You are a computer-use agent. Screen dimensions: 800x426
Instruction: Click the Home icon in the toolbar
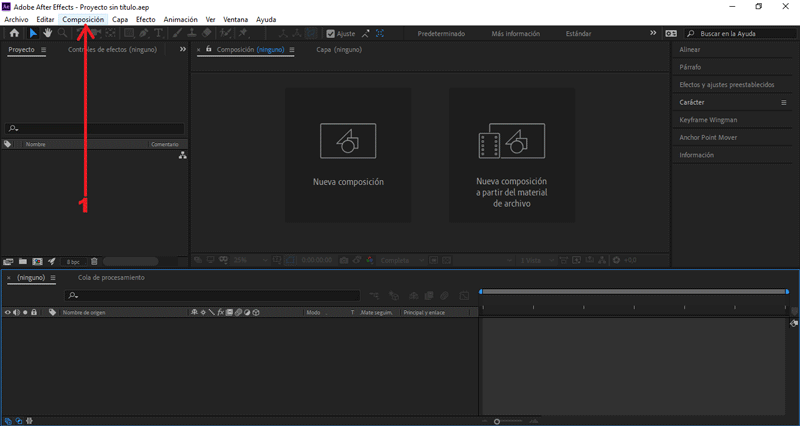click(14, 33)
